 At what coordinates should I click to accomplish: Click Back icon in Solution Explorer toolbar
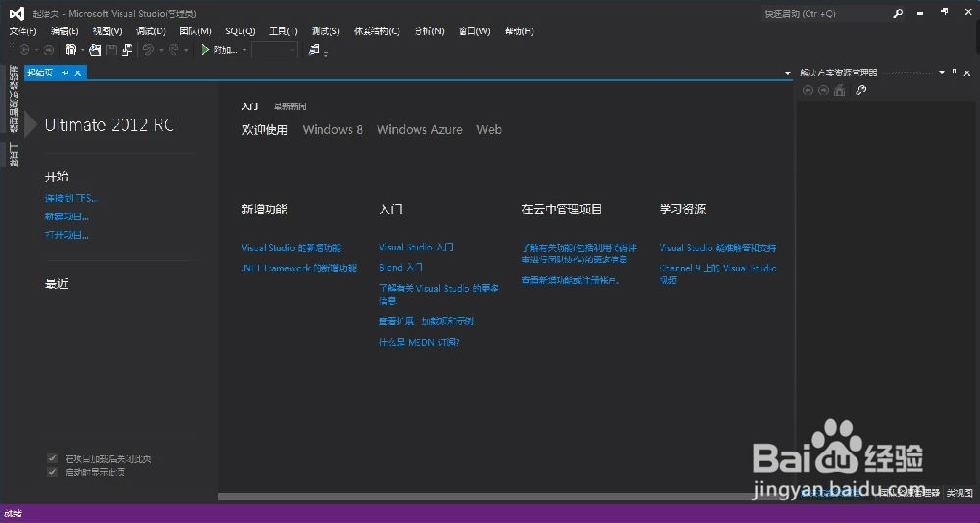808,91
